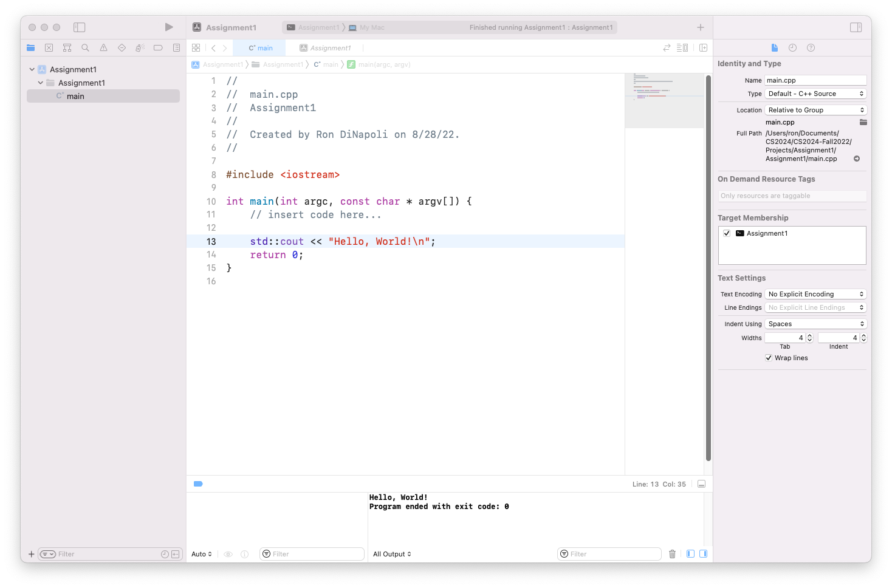Click the Name field containing main.cpp
This screenshot has height=588, width=892.
(x=815, y=80)
